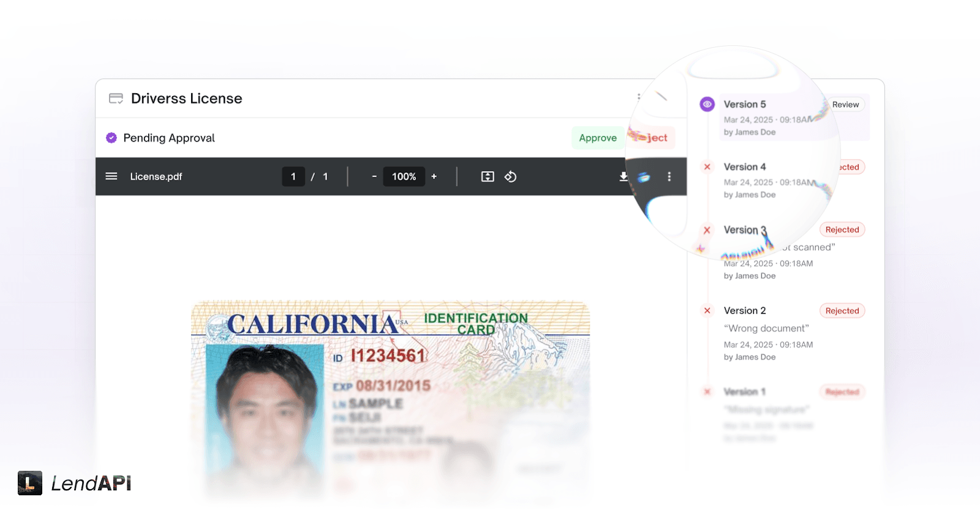Reject the pending Drivers License
980x510 pixels.
coord(652,138)
